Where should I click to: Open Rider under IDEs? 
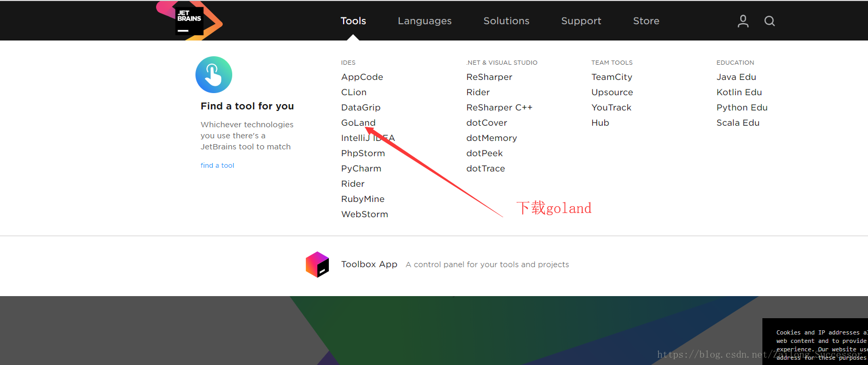pyautogui.click(x=353, y=184)
